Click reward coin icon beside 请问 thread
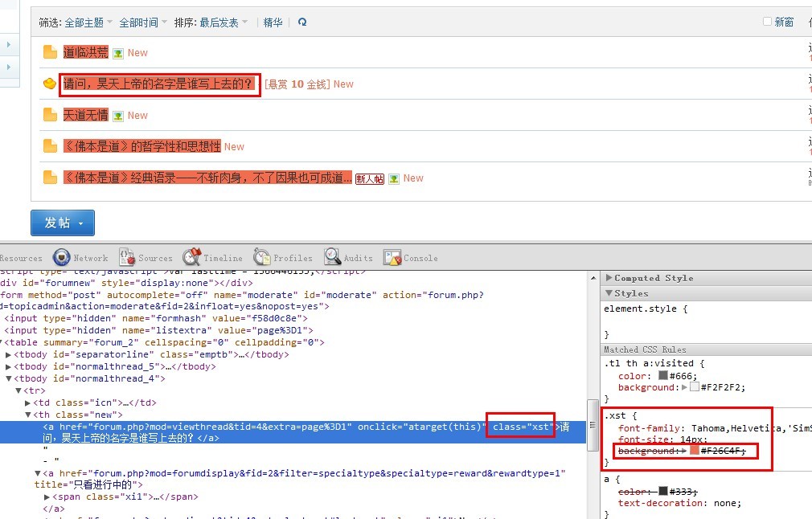 (x=50, y=84)
